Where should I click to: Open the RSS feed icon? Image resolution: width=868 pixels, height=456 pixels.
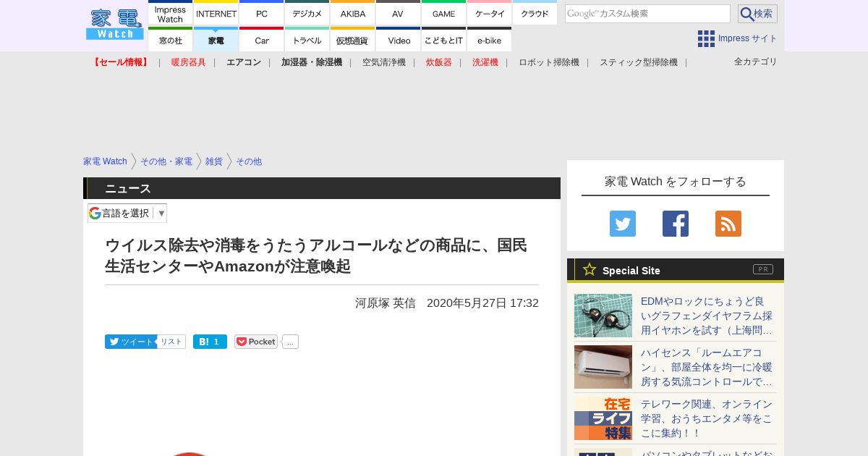(x=728, y=224)
